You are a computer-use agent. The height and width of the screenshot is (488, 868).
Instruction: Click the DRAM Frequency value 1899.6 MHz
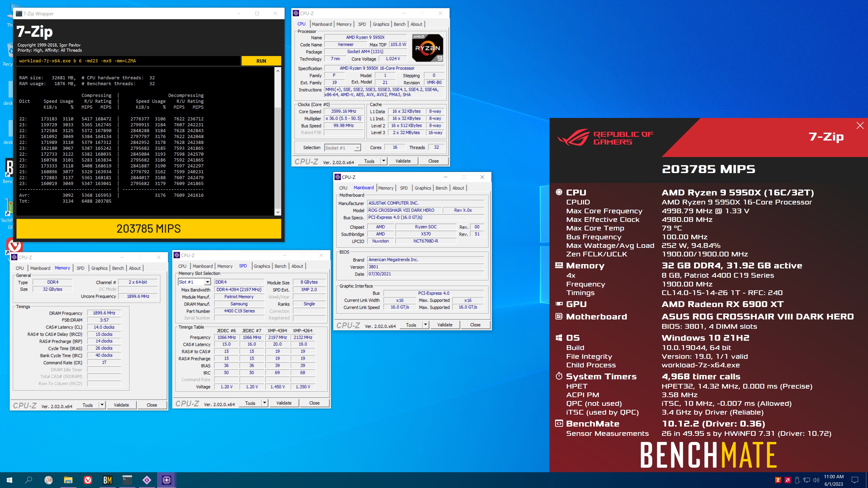pyautogui.click(x=104, y=313)
